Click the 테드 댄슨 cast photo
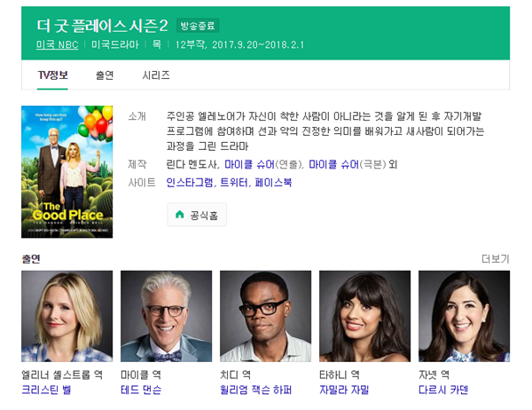 [x=167, y=316]
